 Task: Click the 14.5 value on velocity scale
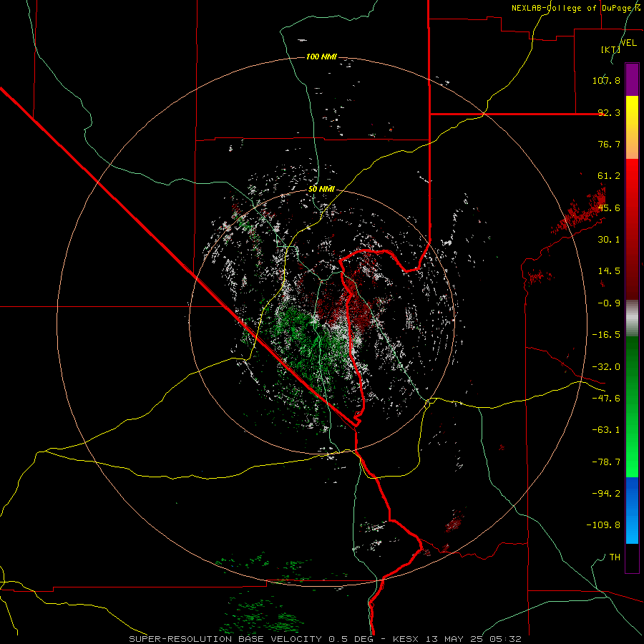click(609, 271)
